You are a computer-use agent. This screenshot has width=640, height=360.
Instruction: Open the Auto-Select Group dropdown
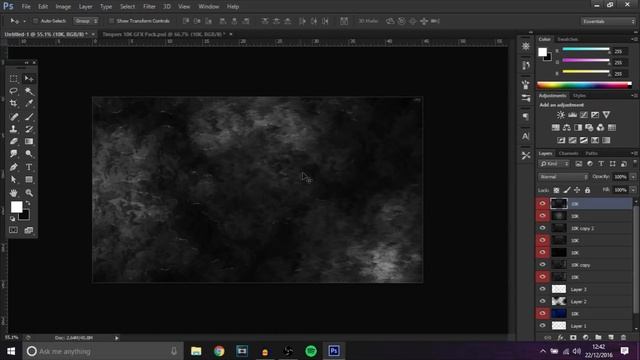(86, 21)
